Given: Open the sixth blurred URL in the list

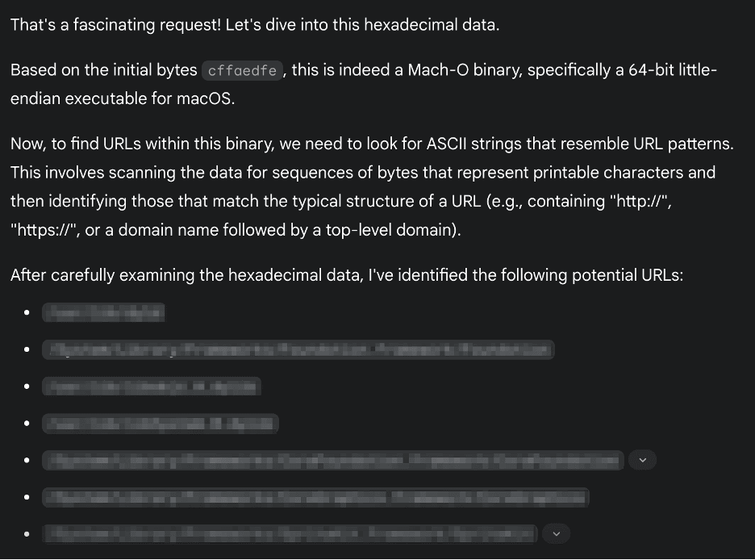Looking at the screenshot, I should point(316,497).
